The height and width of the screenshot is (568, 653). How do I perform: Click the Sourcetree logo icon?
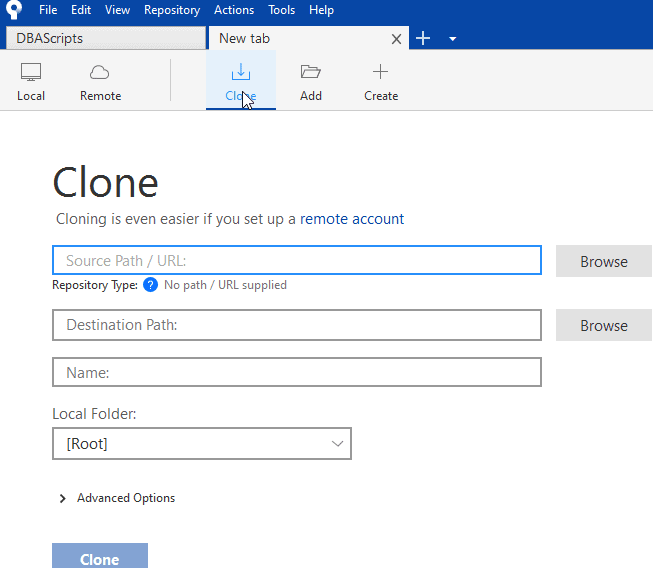14,10
